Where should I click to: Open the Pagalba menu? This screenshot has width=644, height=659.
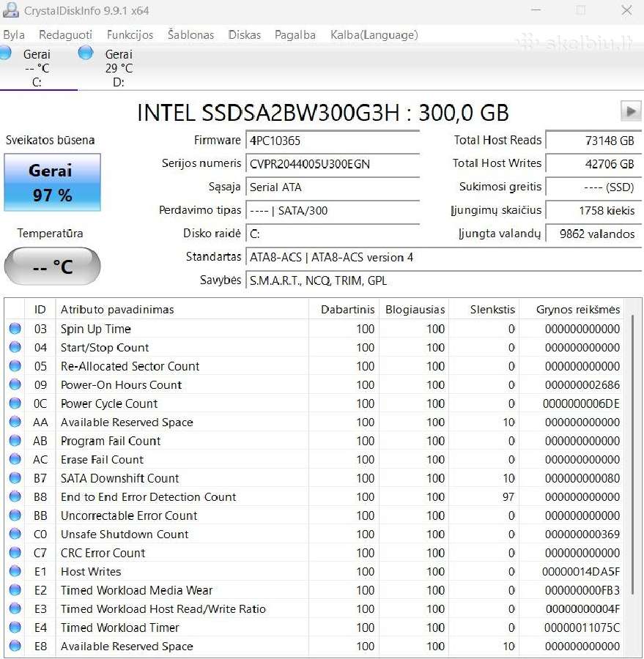coord(295,35)
